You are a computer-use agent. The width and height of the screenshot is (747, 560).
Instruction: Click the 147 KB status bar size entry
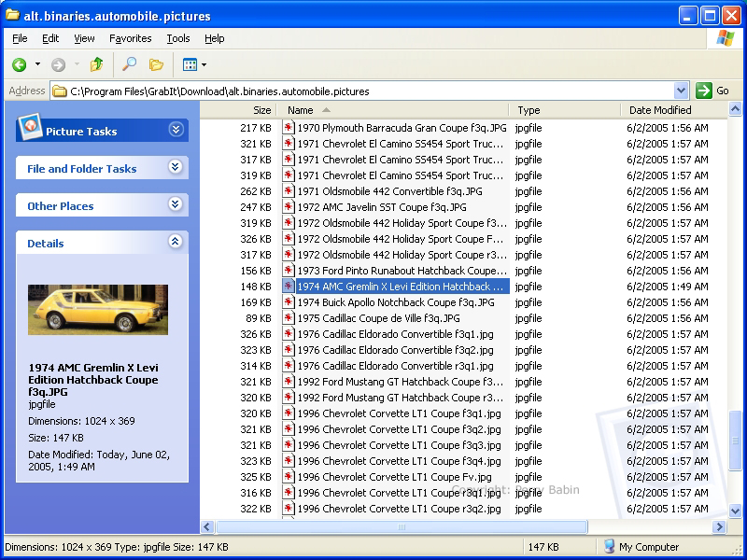(x=543, y=547)
